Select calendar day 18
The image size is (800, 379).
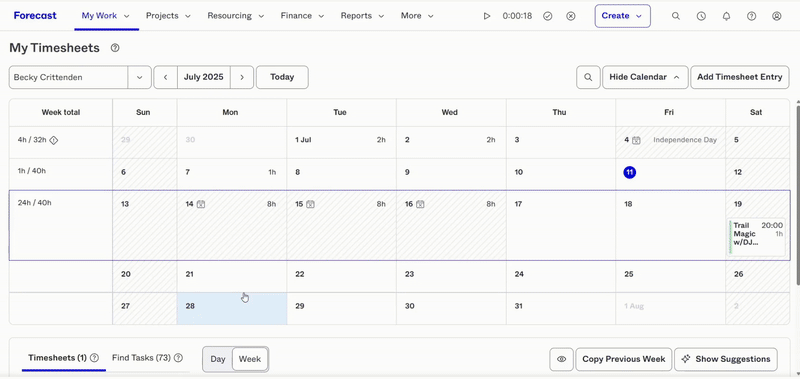[670, 225]
